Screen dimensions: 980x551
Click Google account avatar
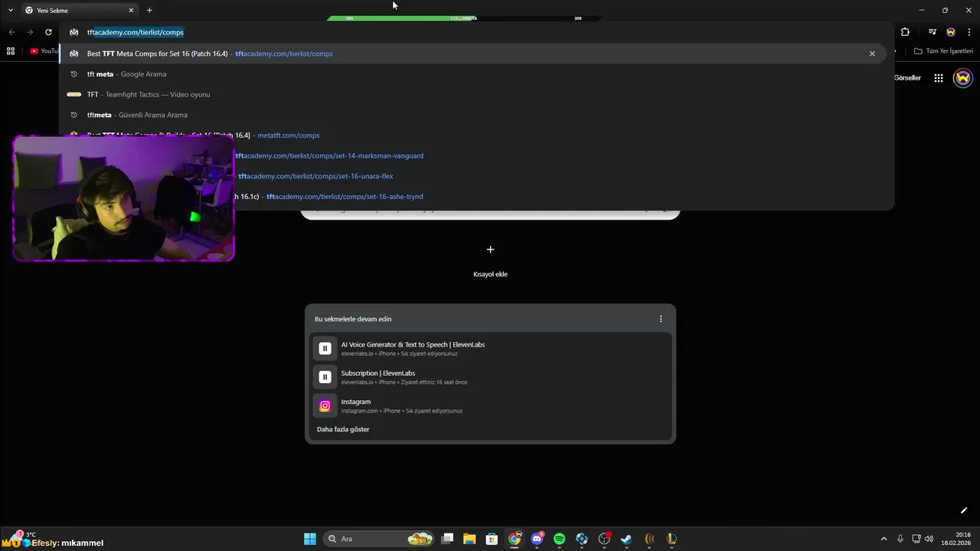click(x=963, y=78)
